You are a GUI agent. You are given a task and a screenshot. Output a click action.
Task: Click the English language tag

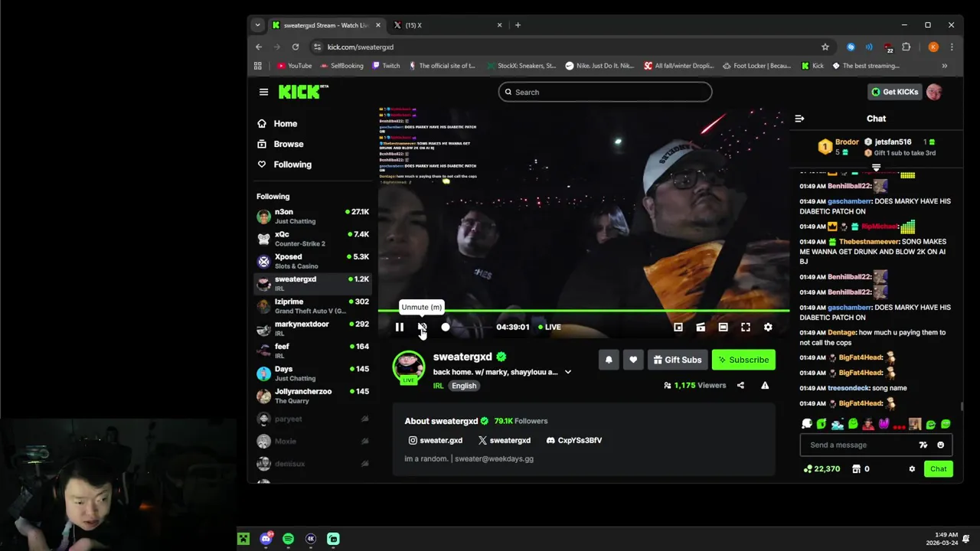464,386
